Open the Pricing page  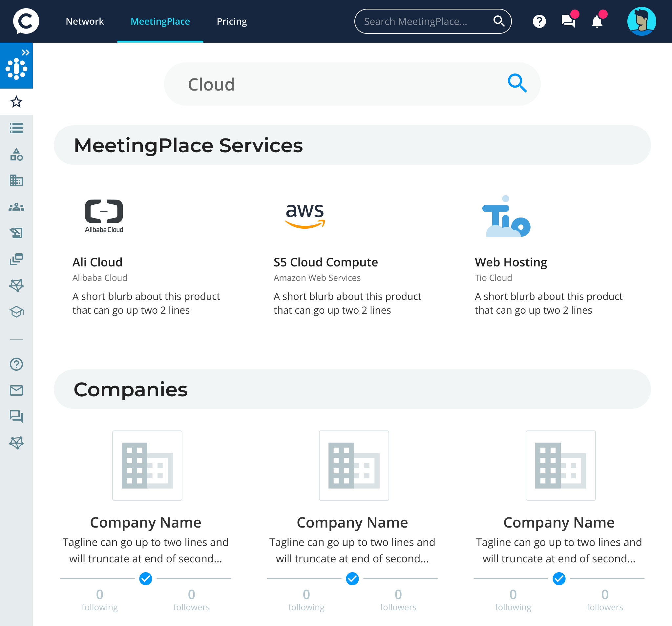pyautogui.click(x=232, y=21)
